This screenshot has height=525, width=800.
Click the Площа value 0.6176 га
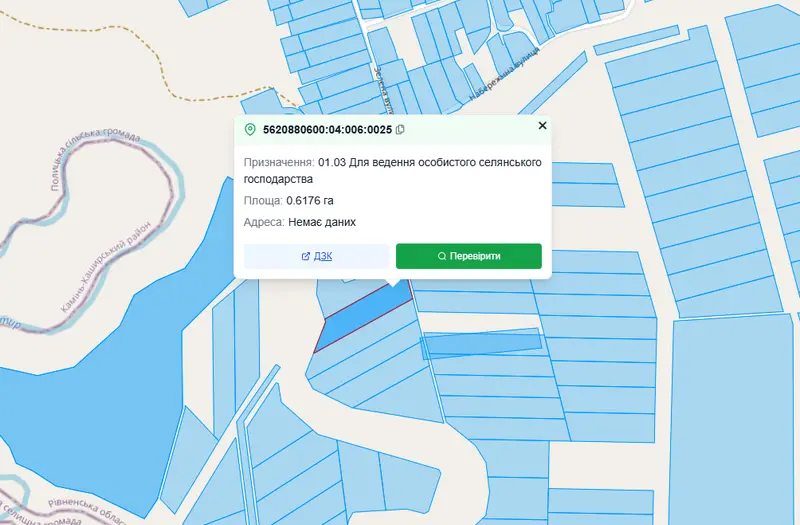pos(310,201)
